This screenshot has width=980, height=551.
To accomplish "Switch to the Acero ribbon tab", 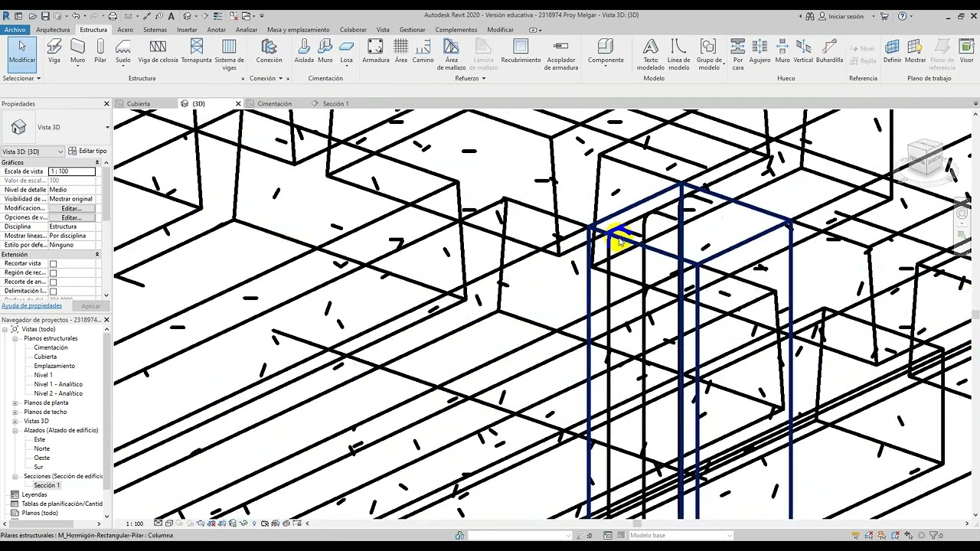I will pos(125,30).
